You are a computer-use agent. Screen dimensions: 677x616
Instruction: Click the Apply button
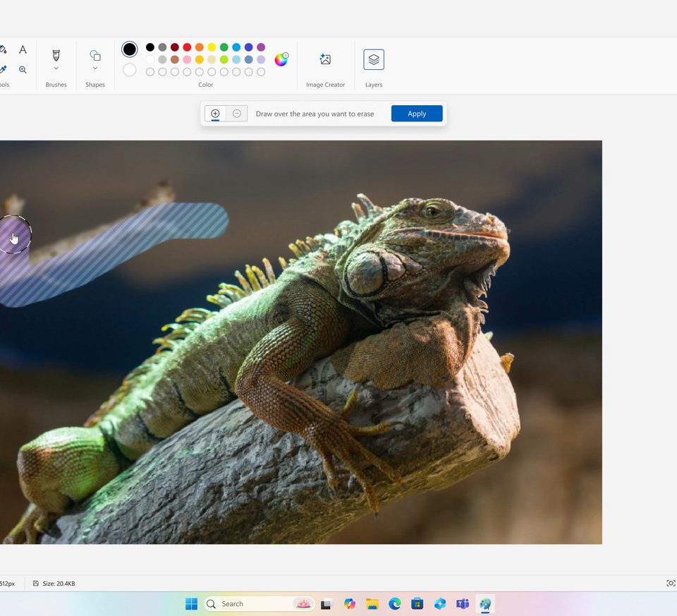(417, 114)
